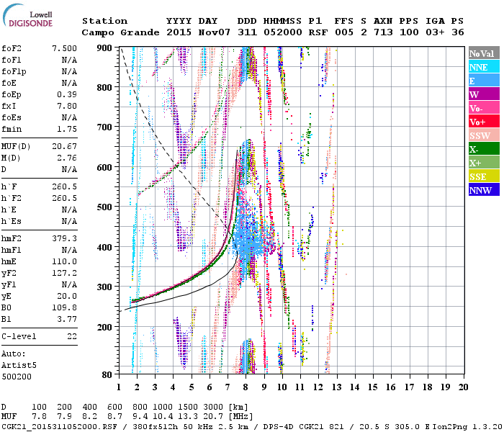The image size is (504, 432).
Task: Click the 3000 distance value in MUF table
Action: click(213, 408)
